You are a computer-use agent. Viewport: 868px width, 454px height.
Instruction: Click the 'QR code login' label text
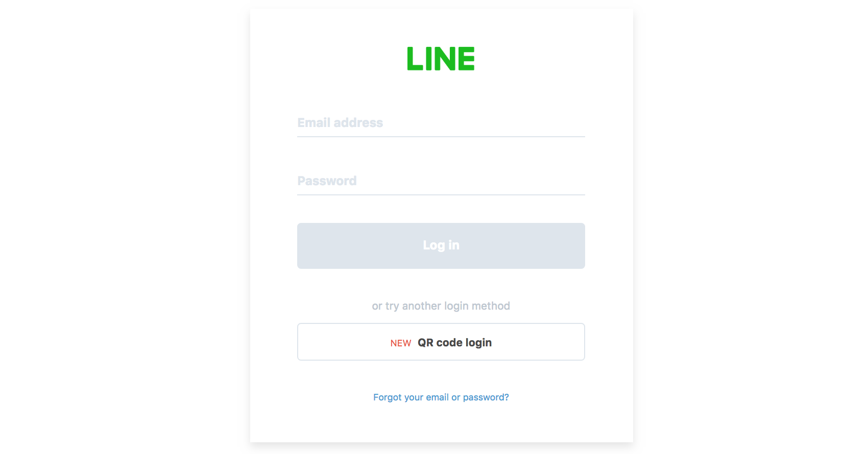[x=455, y=343]
